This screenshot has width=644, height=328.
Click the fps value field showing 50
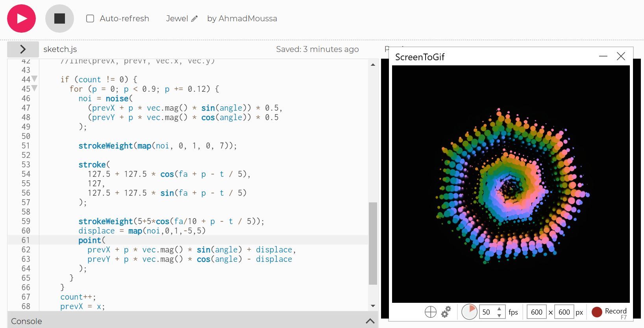tap(487, 312)
